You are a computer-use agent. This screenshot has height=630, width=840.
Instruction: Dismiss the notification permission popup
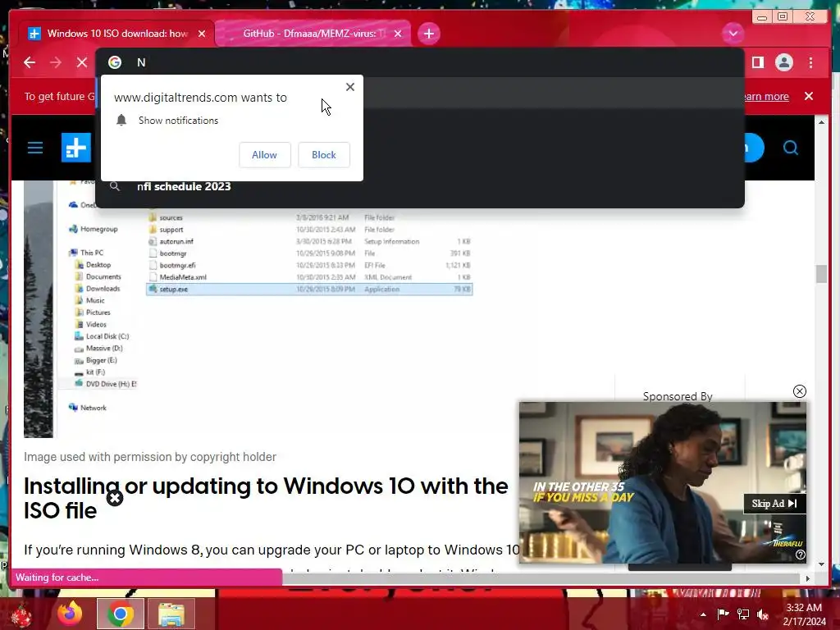pos(349,87)
